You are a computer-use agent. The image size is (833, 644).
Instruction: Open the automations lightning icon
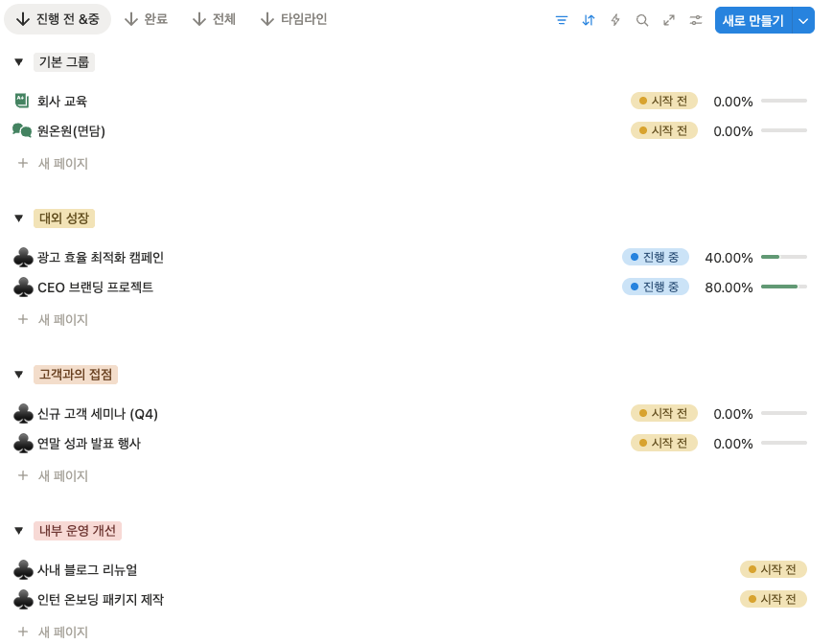pyautogui.click(x=614, y=19)
